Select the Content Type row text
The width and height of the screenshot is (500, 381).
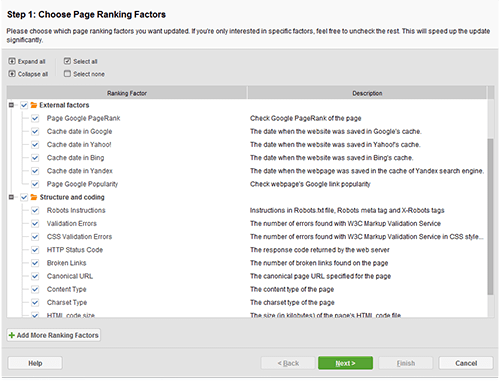click(66, 289)
